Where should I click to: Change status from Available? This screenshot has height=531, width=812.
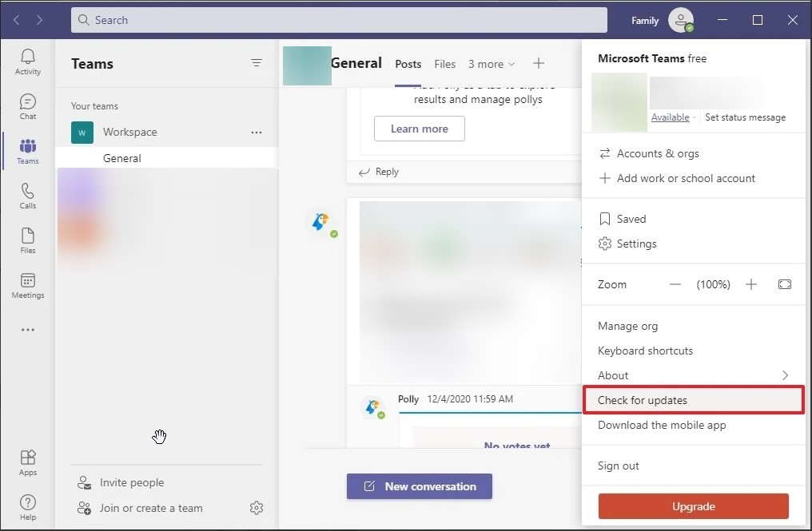point(671,117)
